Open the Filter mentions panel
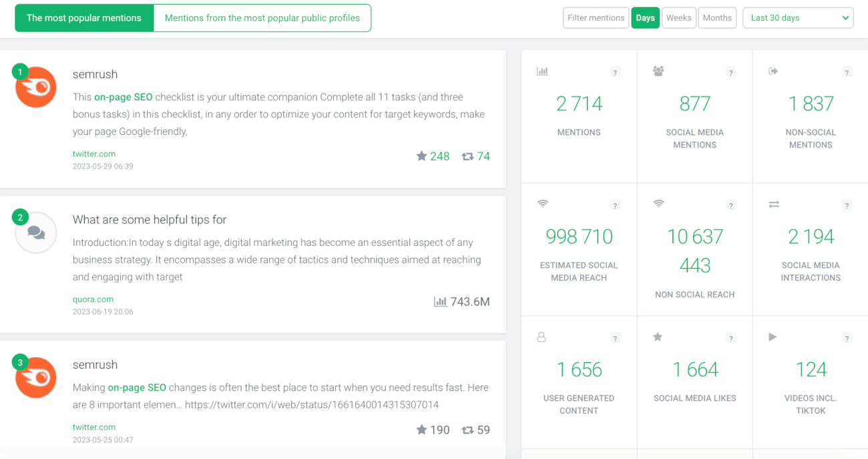Screen dimensions: 868x459 coord(596,17)
